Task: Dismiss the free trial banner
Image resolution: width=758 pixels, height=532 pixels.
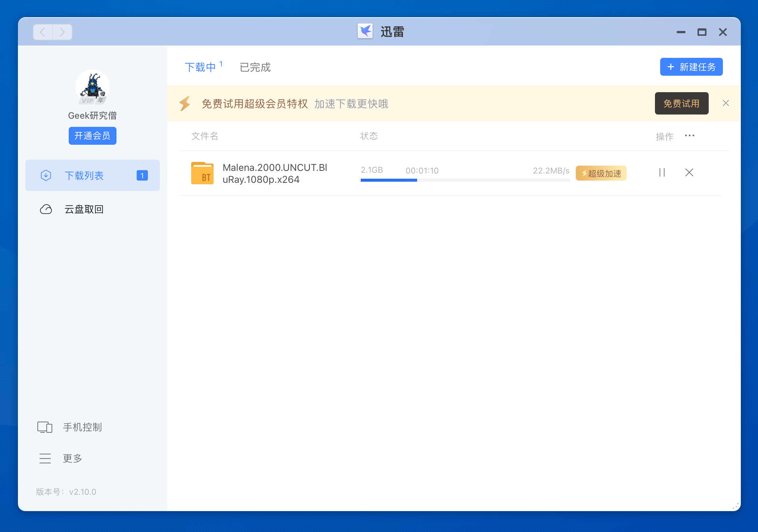Action: click(x=726, y=103)
